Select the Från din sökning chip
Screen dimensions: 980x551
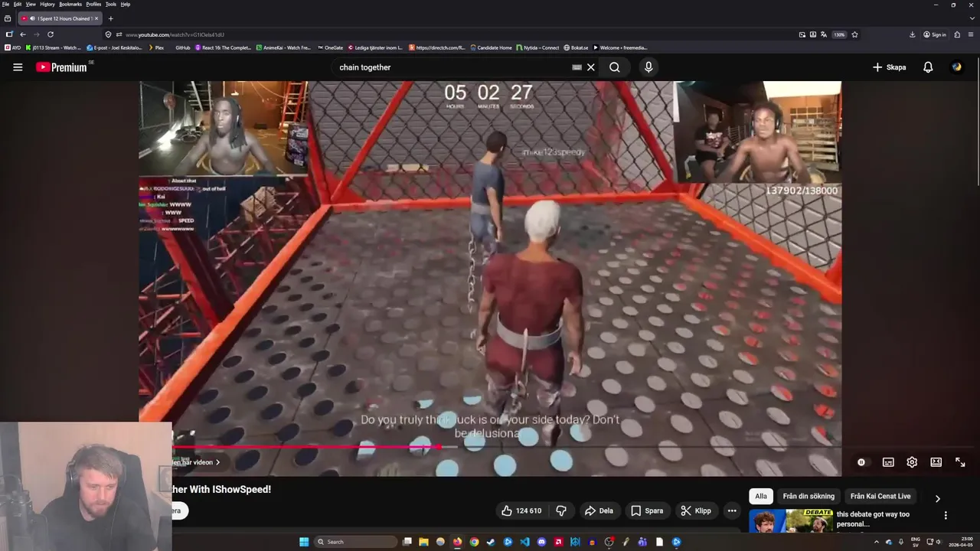(x=808, y=496)
